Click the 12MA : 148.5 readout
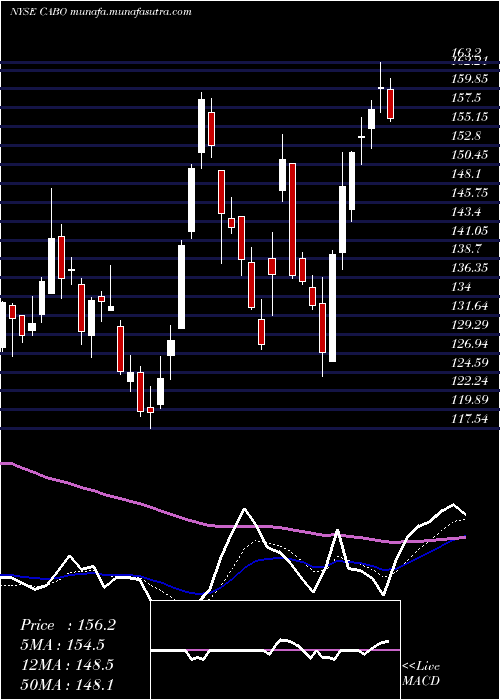This screenshot has width=500, height=700. pyautogui.click(x=67, y=664)
